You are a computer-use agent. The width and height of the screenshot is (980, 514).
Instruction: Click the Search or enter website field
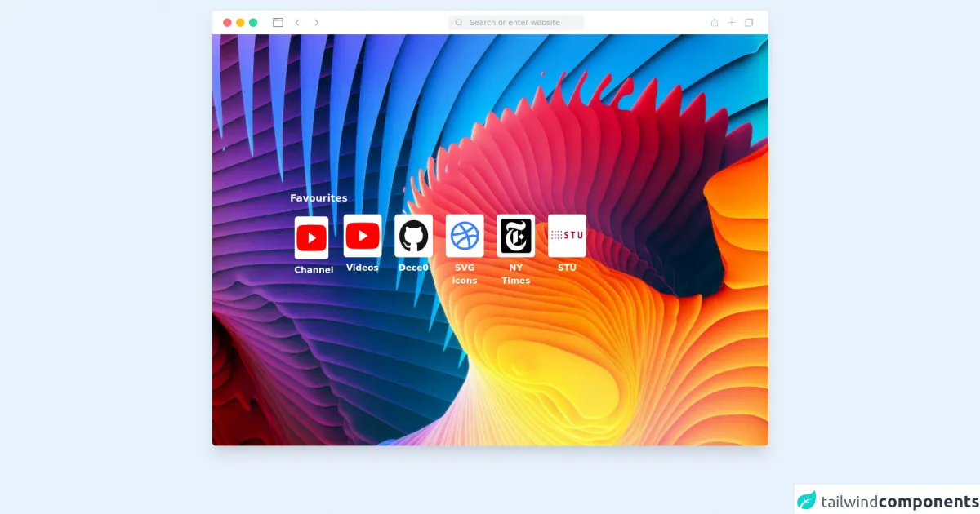(523, 23)
